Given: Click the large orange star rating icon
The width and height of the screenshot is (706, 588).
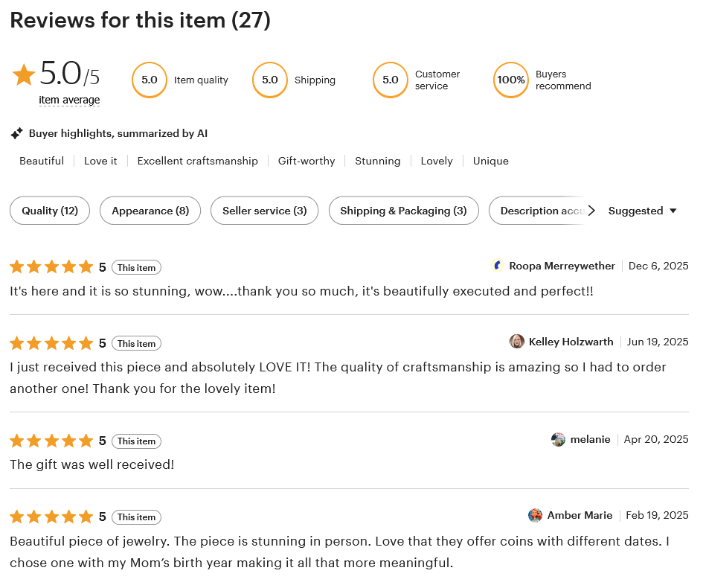Looking at the screenshot, I should (x=24, y=74).
